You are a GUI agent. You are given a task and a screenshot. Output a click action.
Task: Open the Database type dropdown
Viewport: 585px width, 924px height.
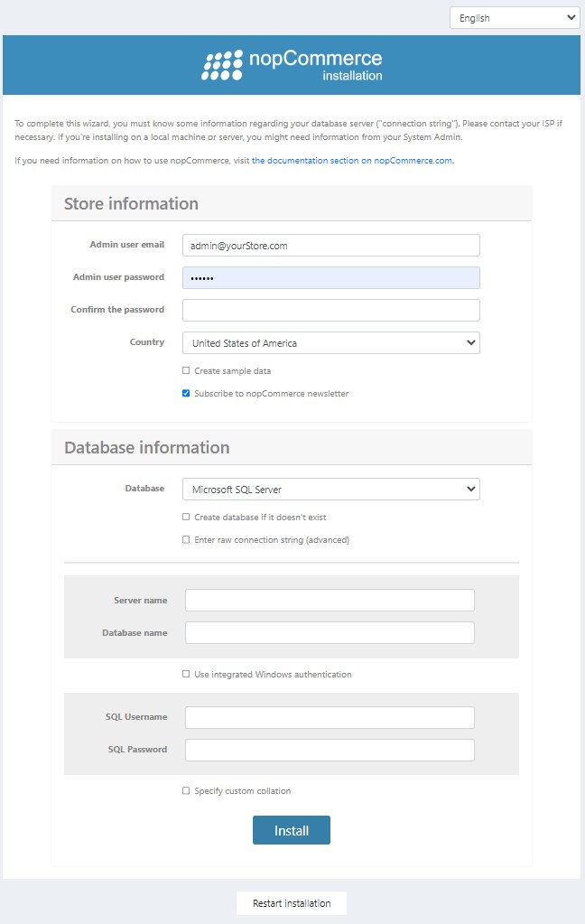pos(330,490)
